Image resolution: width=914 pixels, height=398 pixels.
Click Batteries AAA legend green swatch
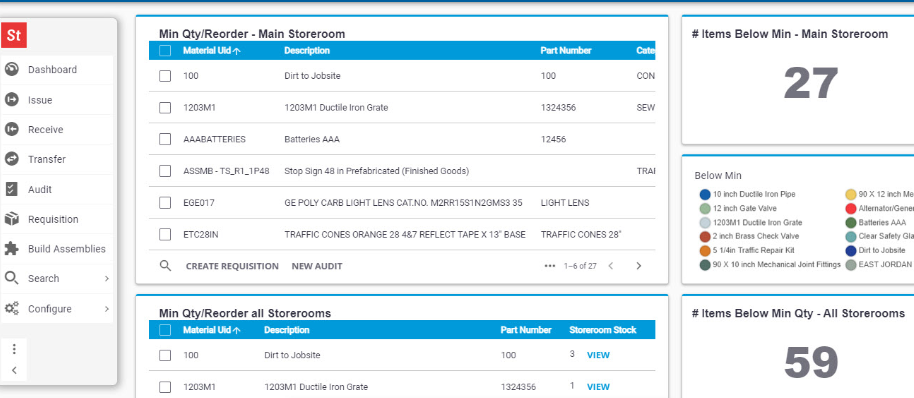point(850,222)
